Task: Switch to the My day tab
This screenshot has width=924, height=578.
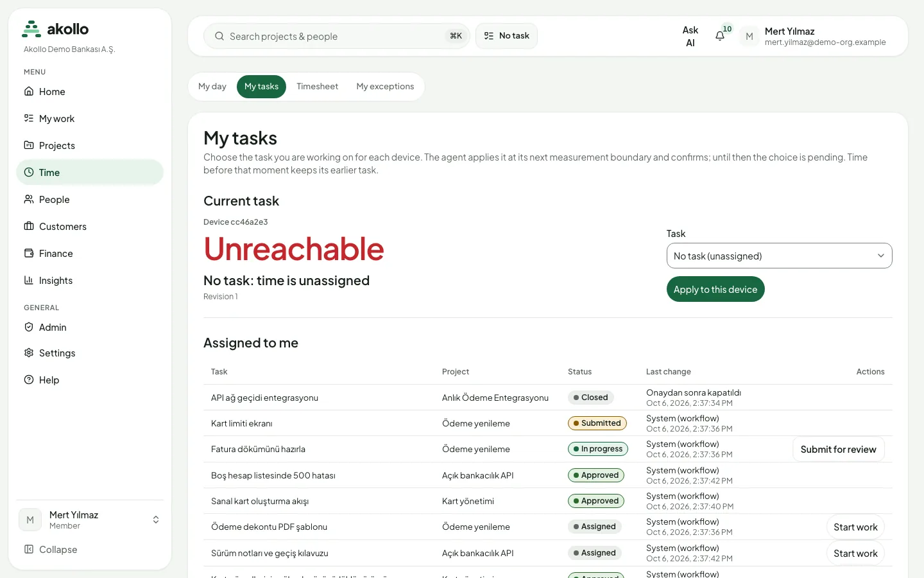Action: click(212, 87)
